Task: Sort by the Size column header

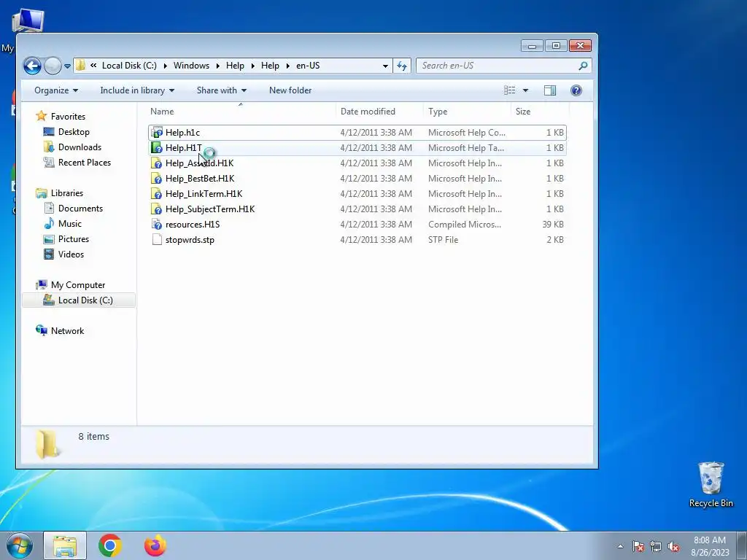Action: pos(540,112)
